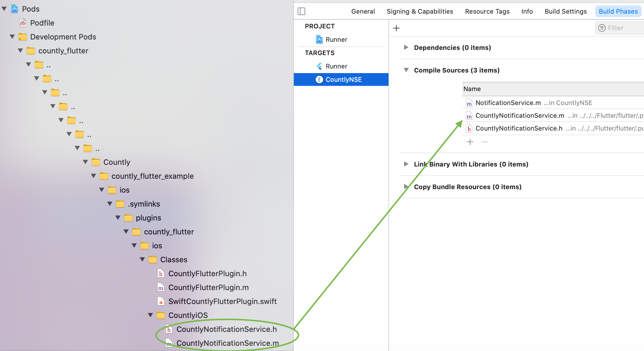This screenshot has width=644, height=351.
Task: Select CountlyNotificationService.h row in Compile Sources
Action: [x=553, y=128]
